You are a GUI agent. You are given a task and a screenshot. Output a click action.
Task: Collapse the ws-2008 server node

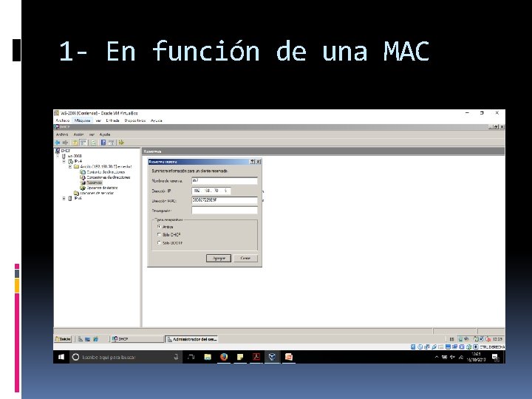point(58,157)
